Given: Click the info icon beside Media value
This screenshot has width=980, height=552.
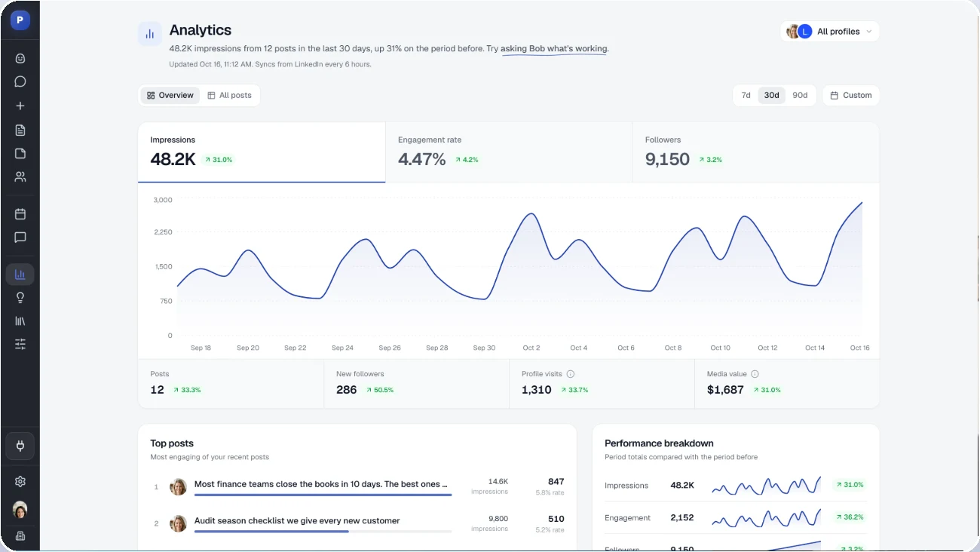Looking at the screenshot, I should tap(755, 374).
